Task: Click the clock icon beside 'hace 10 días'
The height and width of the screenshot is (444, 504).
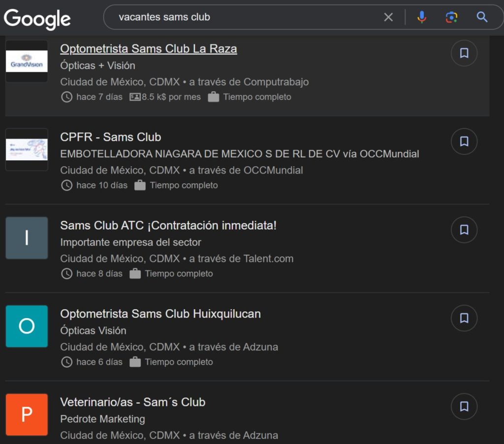Action: pos(66,185)
